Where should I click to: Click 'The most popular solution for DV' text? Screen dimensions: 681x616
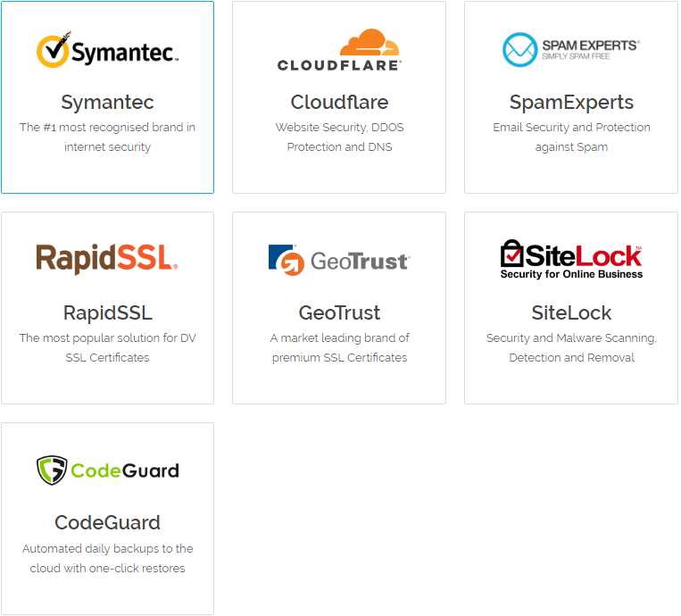tap(107, 347)
